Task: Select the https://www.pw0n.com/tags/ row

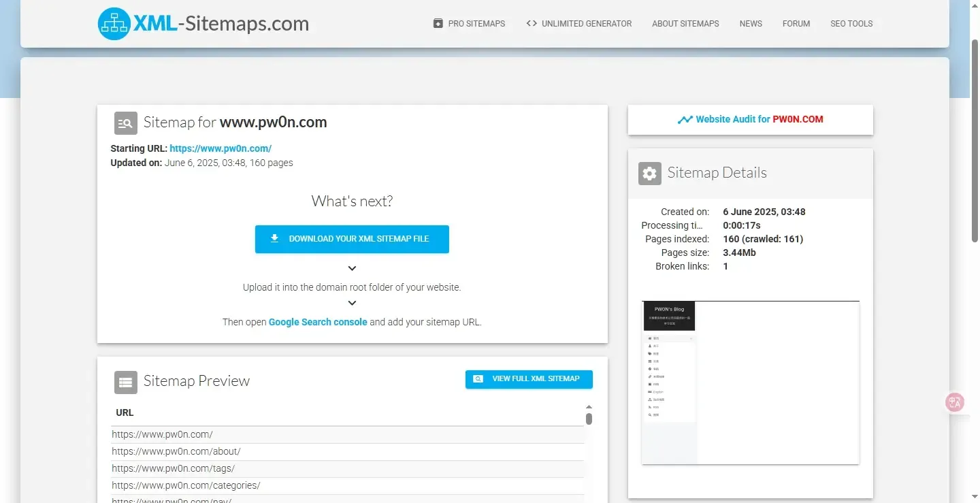Action: (348, 468)
